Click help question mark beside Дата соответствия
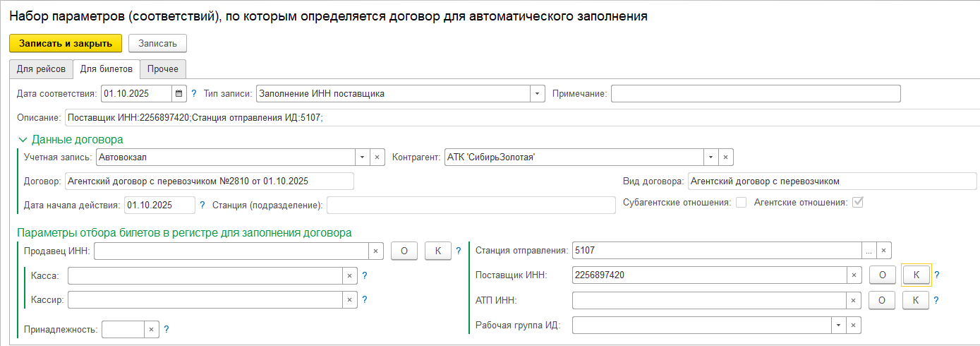Viewport: 980px width, 346px height. (194, 93)
